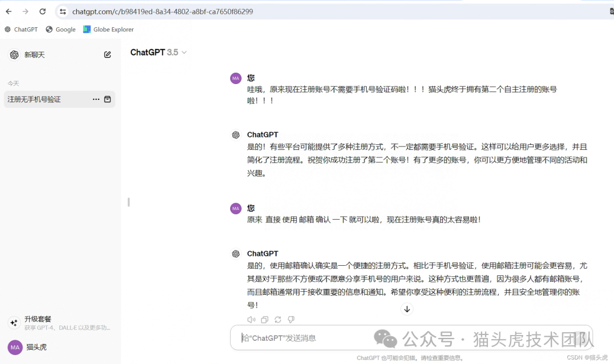Click the sparkle icon next to 升级套餐
614x364 pixels.
click(14, 323)
